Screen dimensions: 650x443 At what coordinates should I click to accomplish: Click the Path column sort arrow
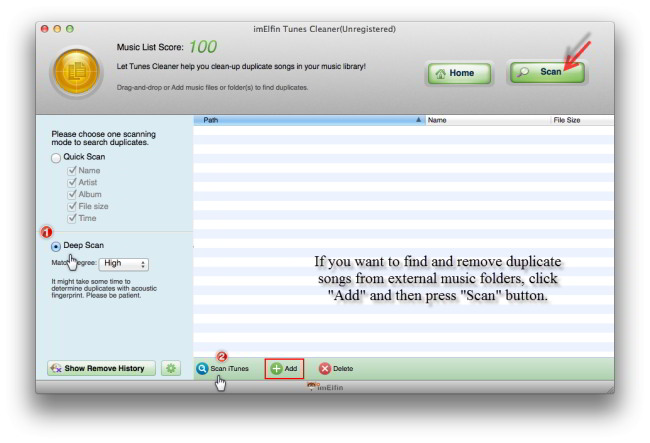coord(418,120)
